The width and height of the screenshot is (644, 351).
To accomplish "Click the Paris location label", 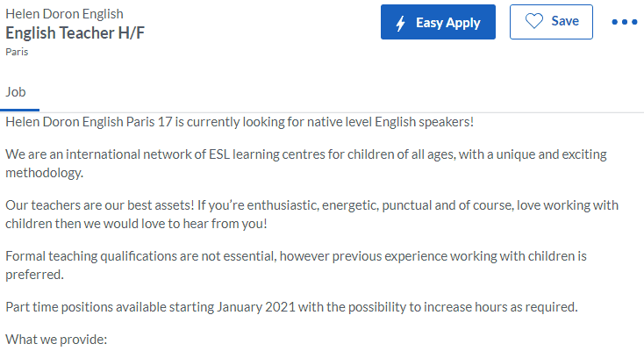I will [x=16, y=53].
